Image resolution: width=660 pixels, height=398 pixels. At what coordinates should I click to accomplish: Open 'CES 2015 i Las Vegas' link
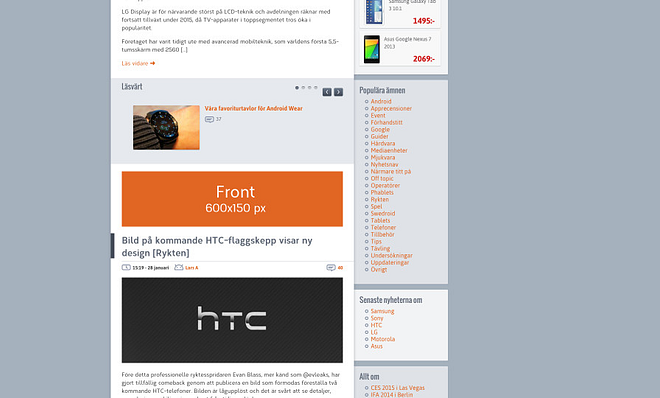pos(398,388)
